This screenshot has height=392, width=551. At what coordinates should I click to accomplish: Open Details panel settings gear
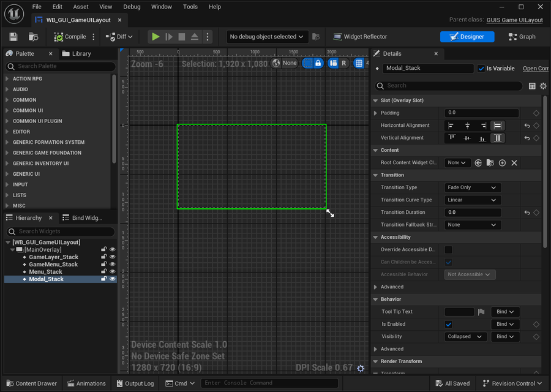[543, 86]
